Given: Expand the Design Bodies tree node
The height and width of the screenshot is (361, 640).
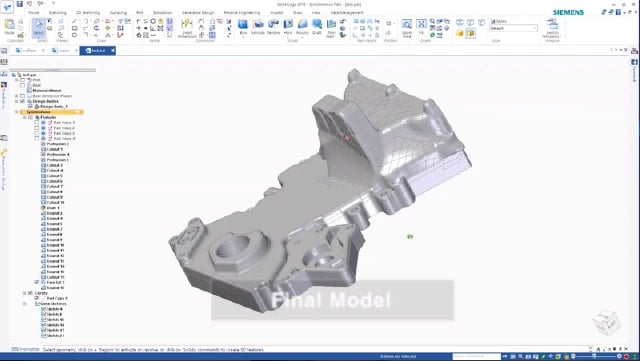Looking at the screenshot, I should [17, 101].
